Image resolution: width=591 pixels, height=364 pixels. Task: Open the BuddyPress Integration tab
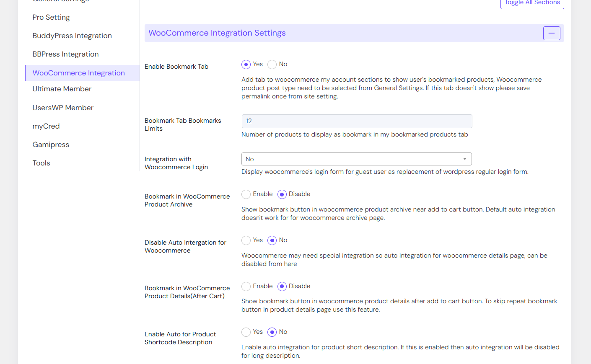(x=72, y=36)
